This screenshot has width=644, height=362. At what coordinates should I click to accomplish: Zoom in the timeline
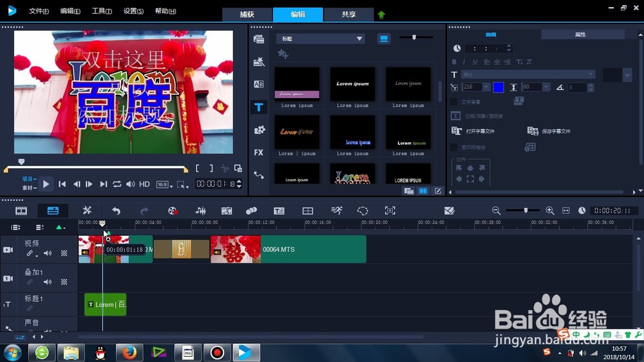click(x=550, y=211)
